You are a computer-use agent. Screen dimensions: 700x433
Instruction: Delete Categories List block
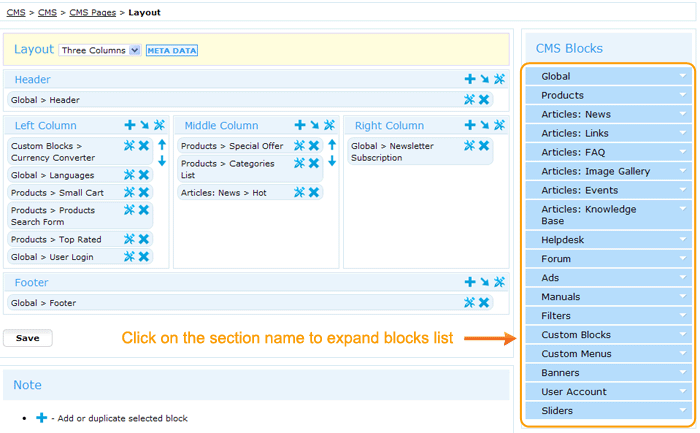click(x=314, y=163)
